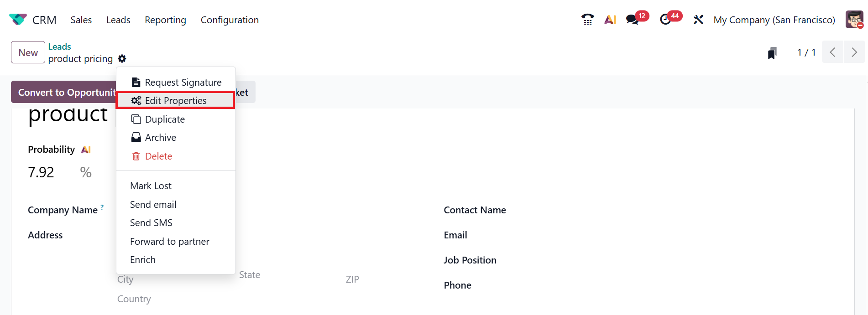
Task: Open the AI assistant icon in navbar
Action: (x=610, y=20)
